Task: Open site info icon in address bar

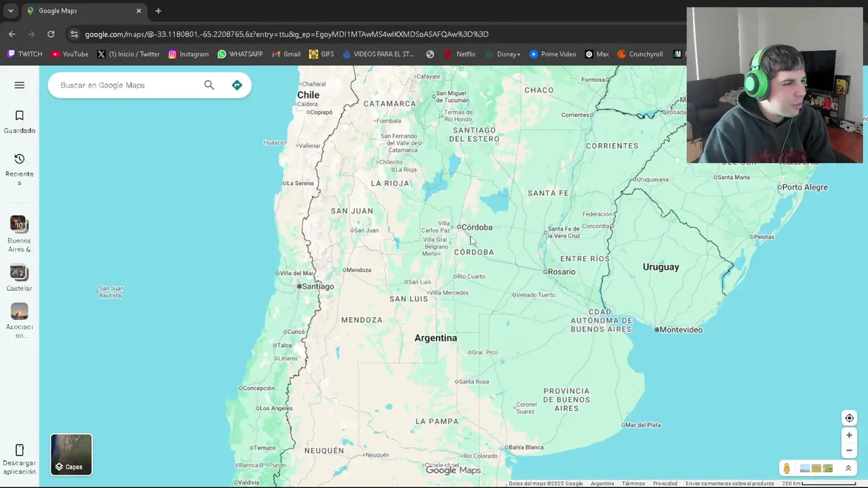Action: [74, 34]
